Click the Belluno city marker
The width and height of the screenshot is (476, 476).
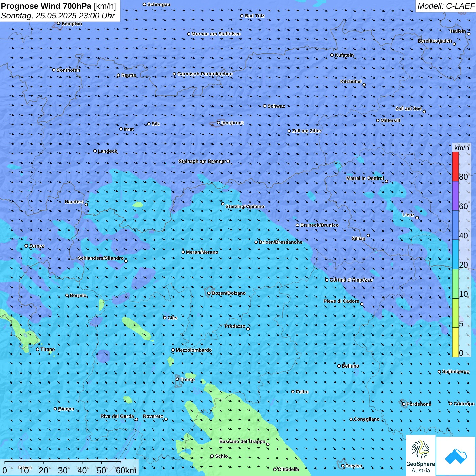(339, 366)
